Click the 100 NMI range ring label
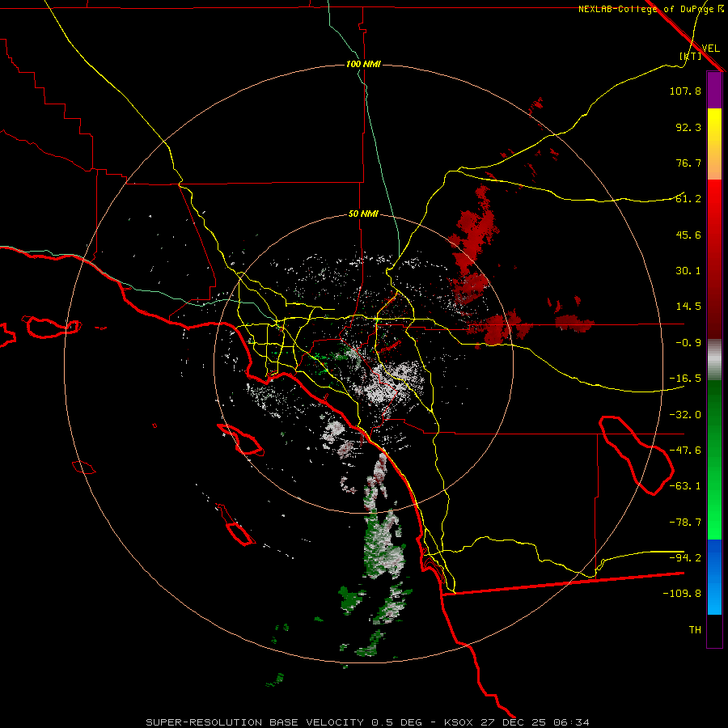 pos(363,64)
